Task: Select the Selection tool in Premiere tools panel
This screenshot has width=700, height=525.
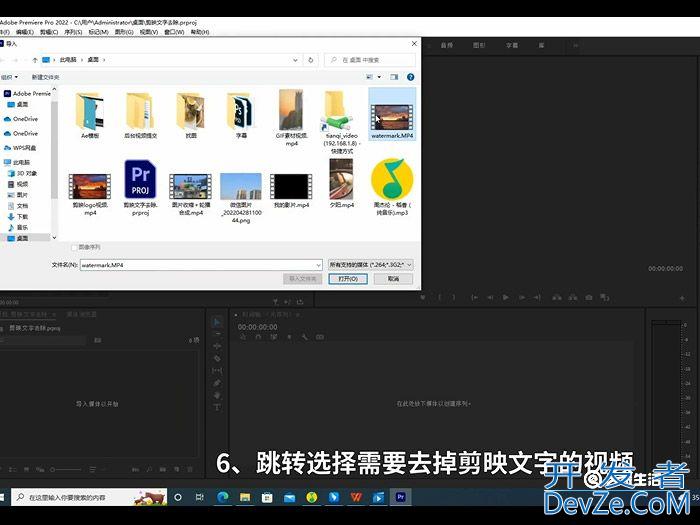Action: pos(217,322)
